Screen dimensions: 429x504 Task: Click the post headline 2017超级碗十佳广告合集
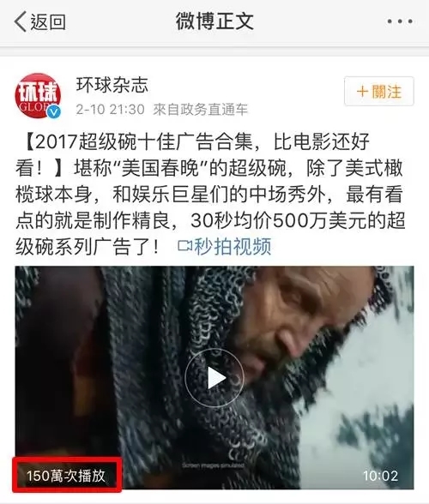(x=144, y=141)
